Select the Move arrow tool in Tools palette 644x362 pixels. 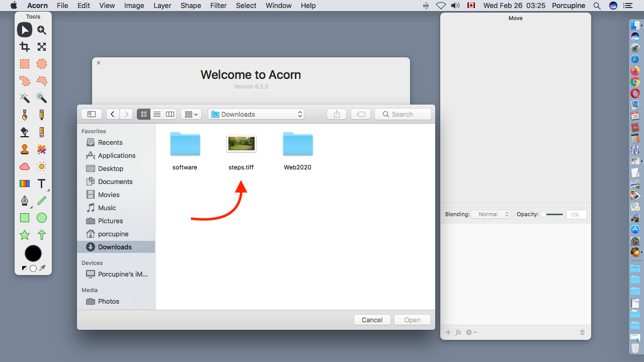tap(25, 30)
